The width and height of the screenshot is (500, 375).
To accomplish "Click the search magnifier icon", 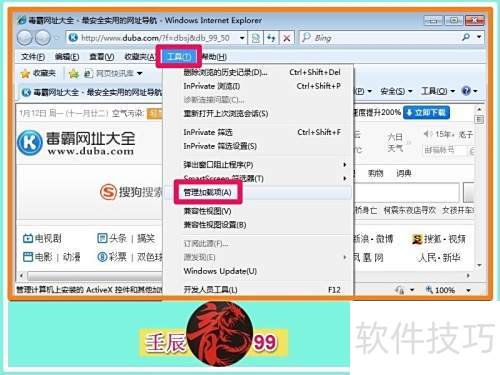I will point(466,37).
